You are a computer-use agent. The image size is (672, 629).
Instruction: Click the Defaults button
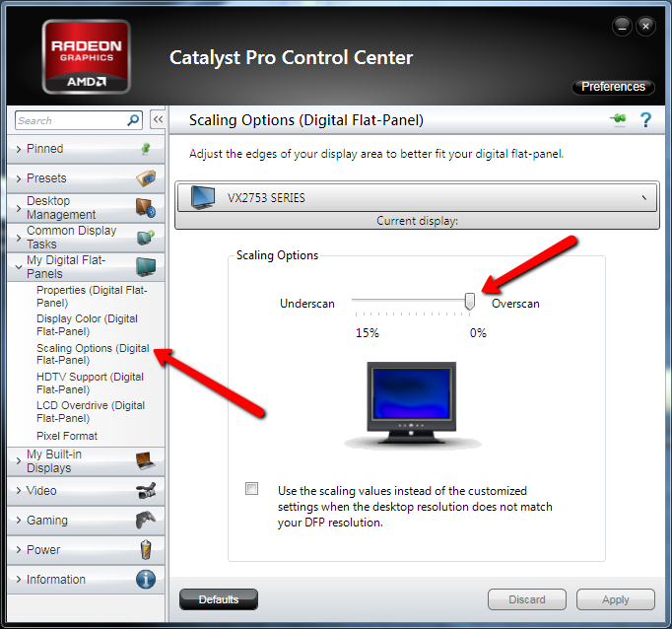tap(218, 599)
